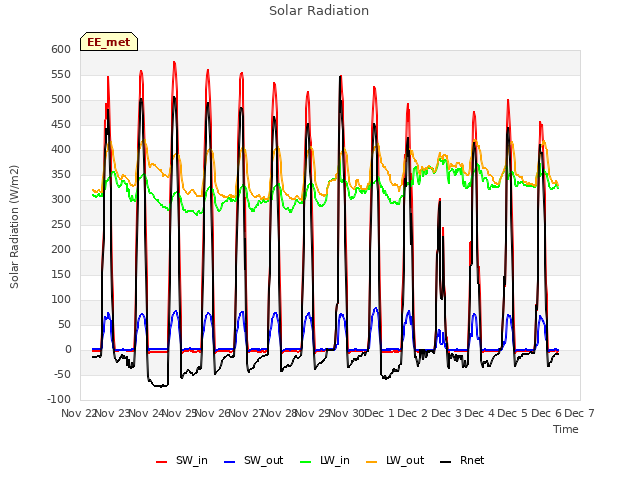Click the Dec 3 x-axis tick label
This screenshot has height=480, width=640.
coord(447,413)
